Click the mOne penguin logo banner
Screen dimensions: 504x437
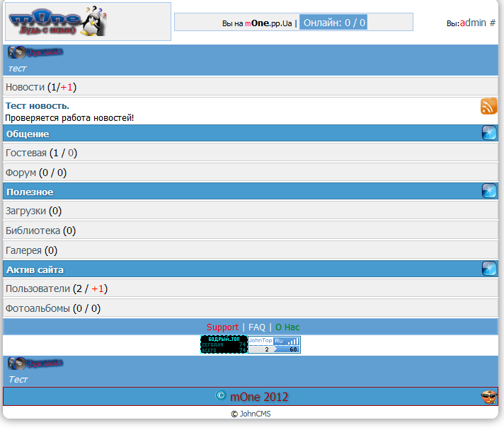pyautogui.click(x=57, y=21)
